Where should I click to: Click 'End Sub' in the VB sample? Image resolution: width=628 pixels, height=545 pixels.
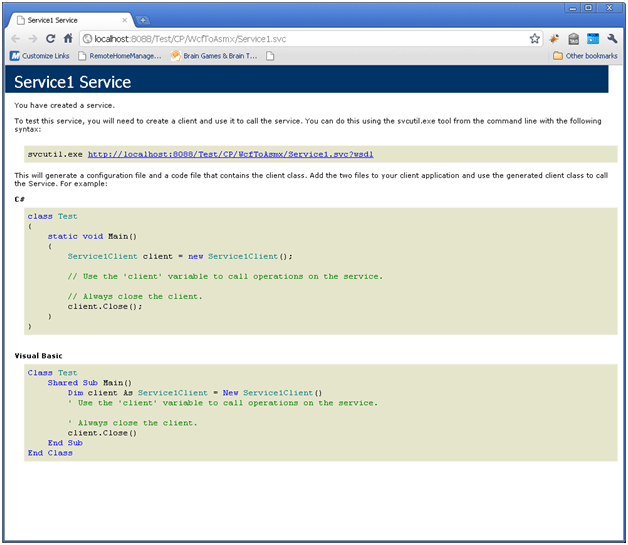(x=65, y=443)
